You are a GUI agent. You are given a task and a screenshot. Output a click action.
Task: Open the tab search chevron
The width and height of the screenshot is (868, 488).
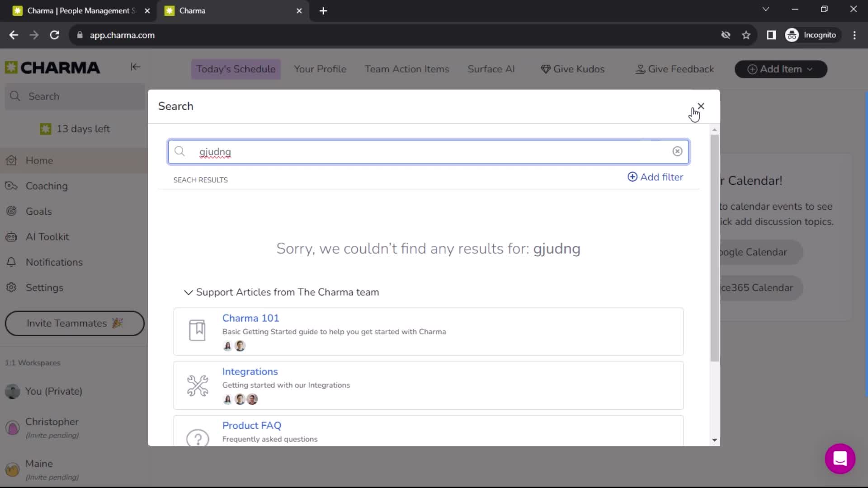pyautogui.click(x=765, y=9)
